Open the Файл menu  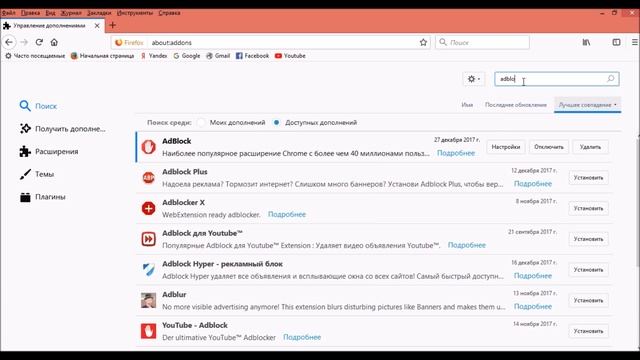[x=9, y=13]
